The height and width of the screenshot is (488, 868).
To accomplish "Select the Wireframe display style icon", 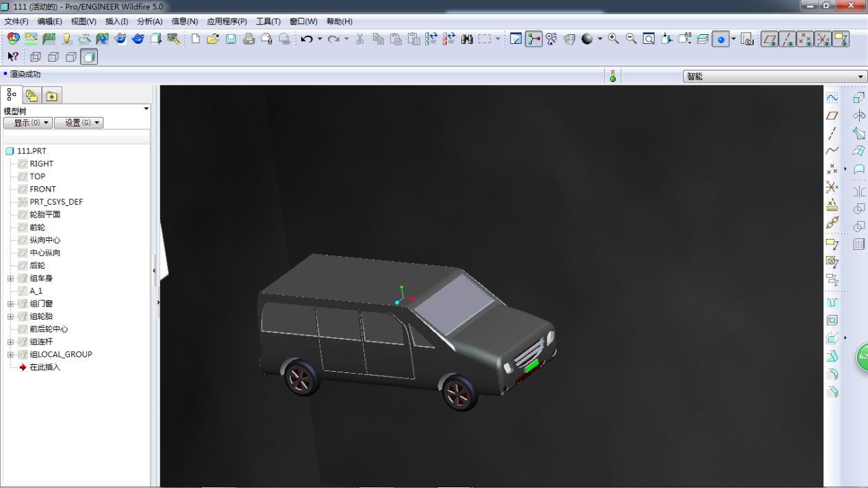I will [x=36, y=57].
